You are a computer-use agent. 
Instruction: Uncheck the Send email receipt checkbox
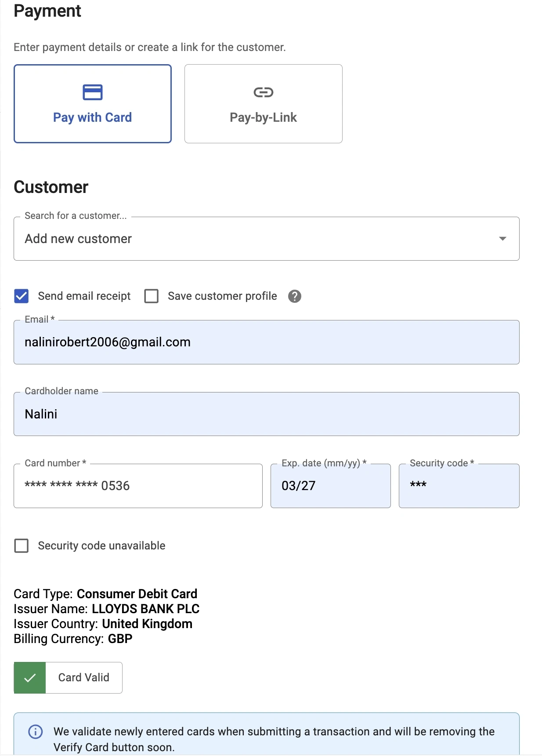pyautogui.click(x=22, y=296)
